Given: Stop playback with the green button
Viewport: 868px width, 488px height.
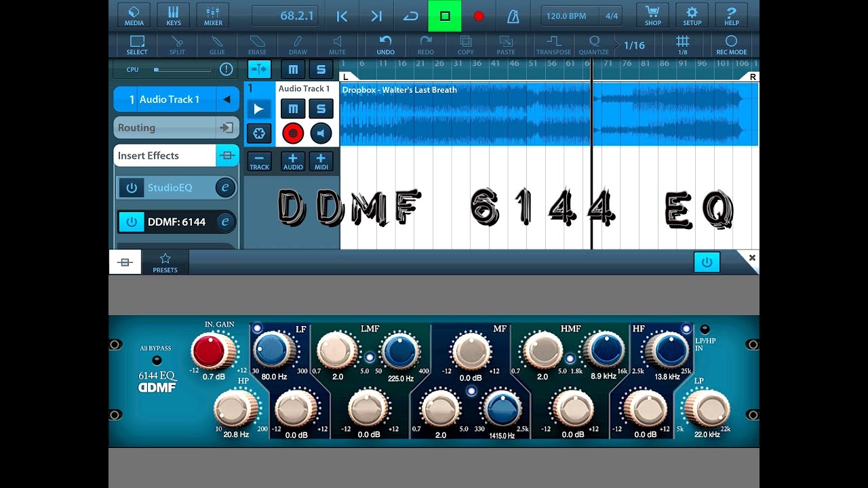Looking at the screenshot, I should [x=445, y=16].
